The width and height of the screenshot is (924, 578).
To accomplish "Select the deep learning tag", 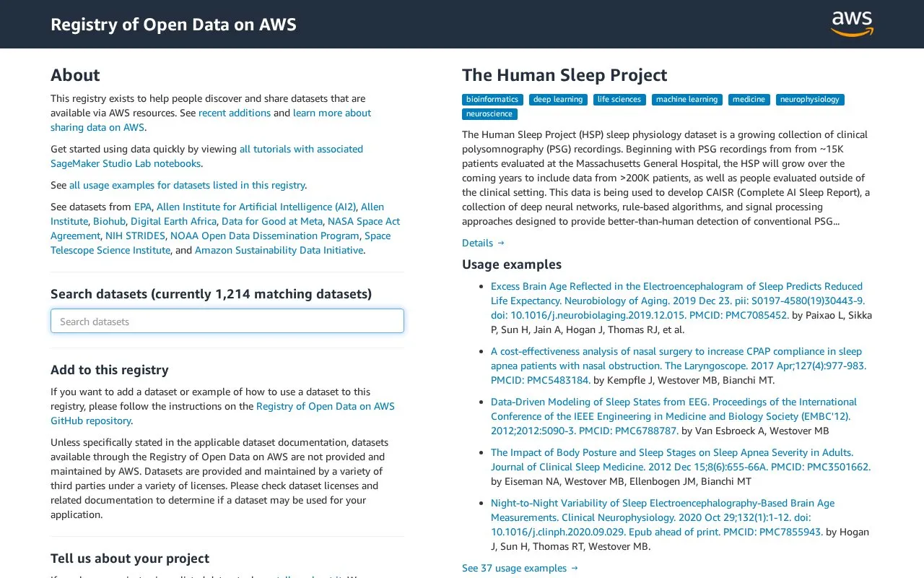I will [558, 100].
